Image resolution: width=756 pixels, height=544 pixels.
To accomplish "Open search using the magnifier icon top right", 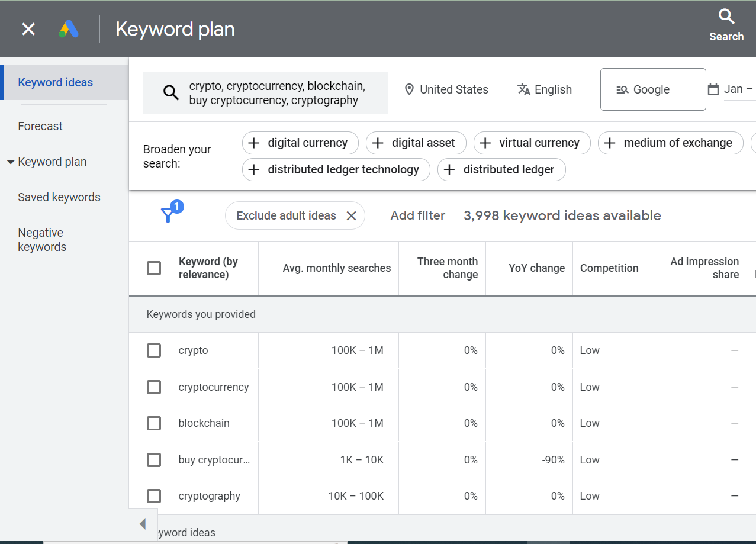I will pos(726,17).
